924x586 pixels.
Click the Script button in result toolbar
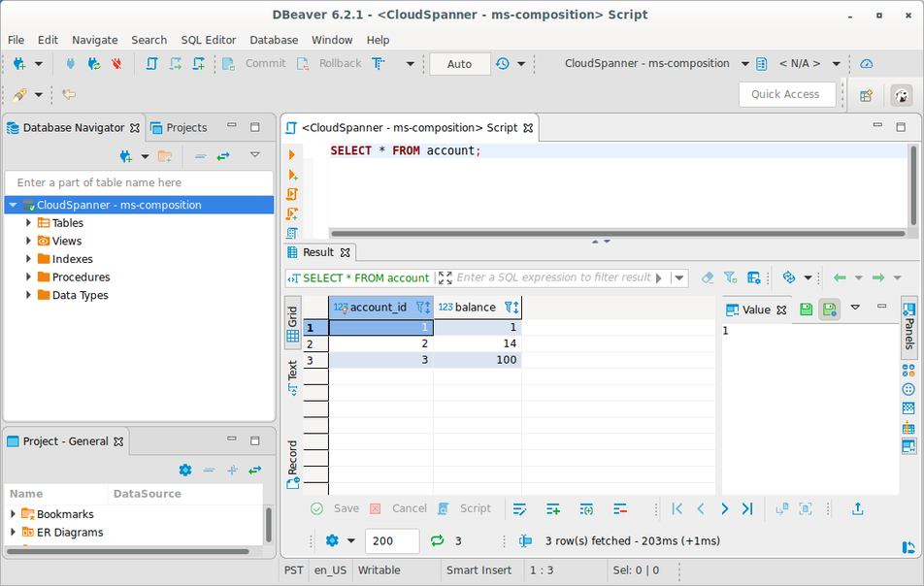464,508
